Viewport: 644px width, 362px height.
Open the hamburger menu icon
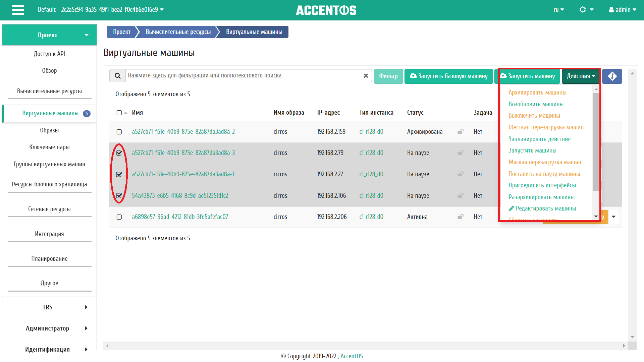tap(18, 10)
